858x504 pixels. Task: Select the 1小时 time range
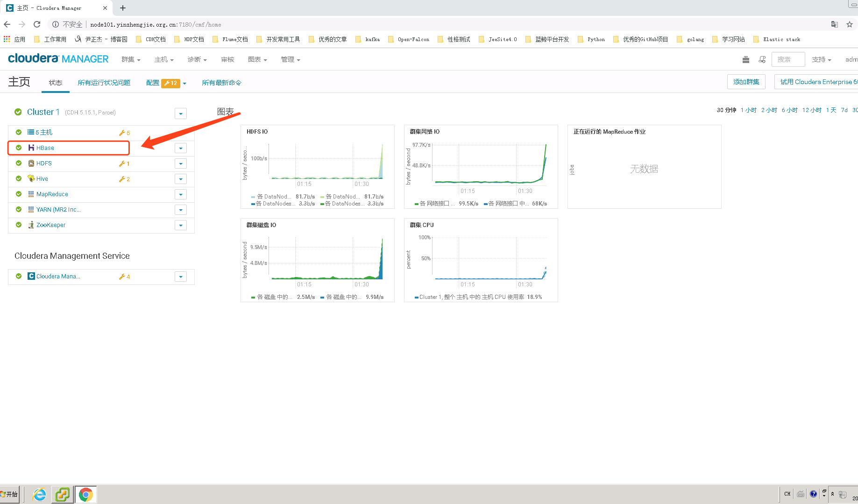[x=748, y=110]
